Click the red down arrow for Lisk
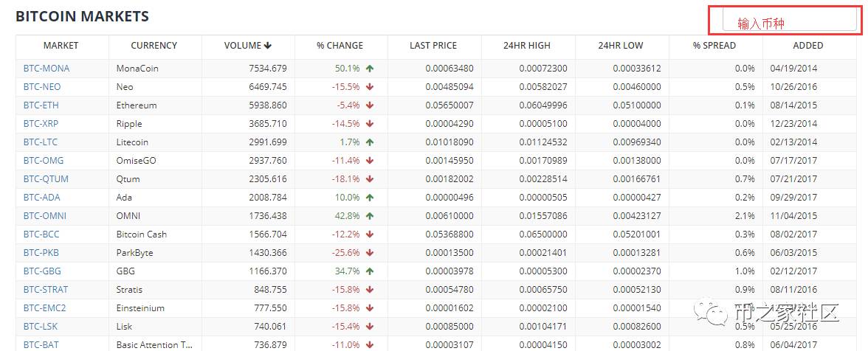868x351 pixels. point(370,326)
